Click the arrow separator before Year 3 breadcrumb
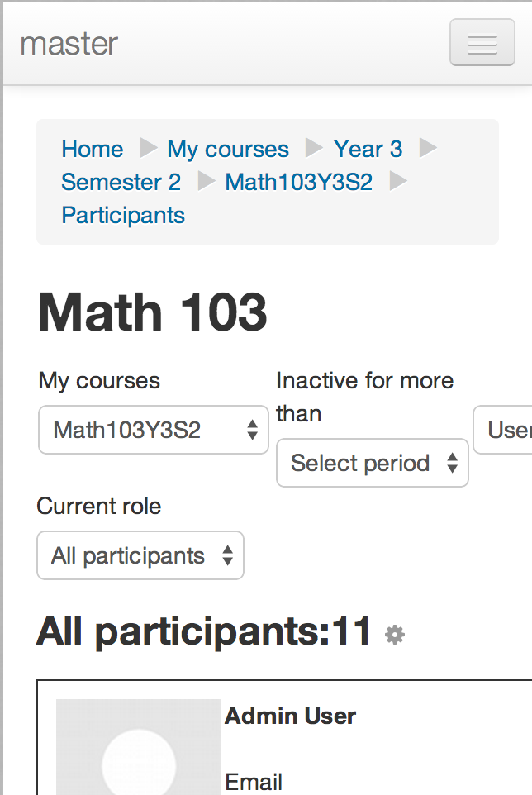This screenshot has height=795, width=532. 314,148
